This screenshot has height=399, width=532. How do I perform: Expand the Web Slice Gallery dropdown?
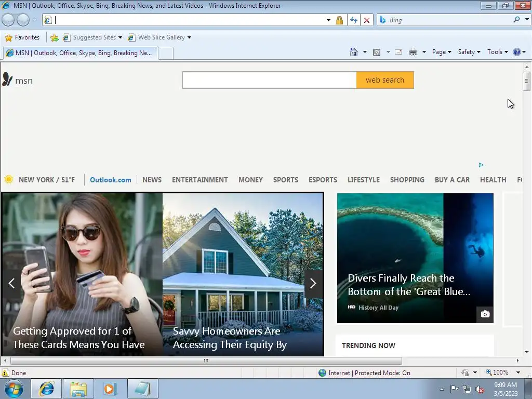tap(189, 37)
